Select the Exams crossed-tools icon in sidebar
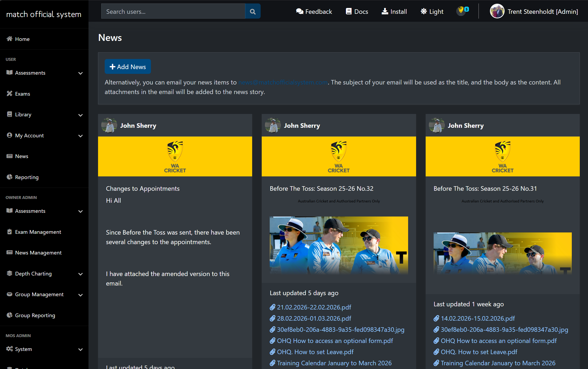 pyautogui.click(x=10, y=94)
